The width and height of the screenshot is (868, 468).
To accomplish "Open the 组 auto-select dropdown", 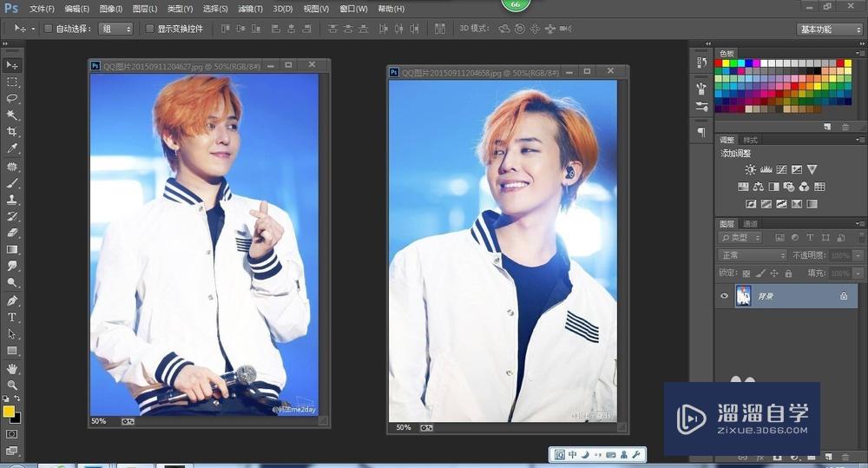I will pyautogui.click(x=115, y=29).
